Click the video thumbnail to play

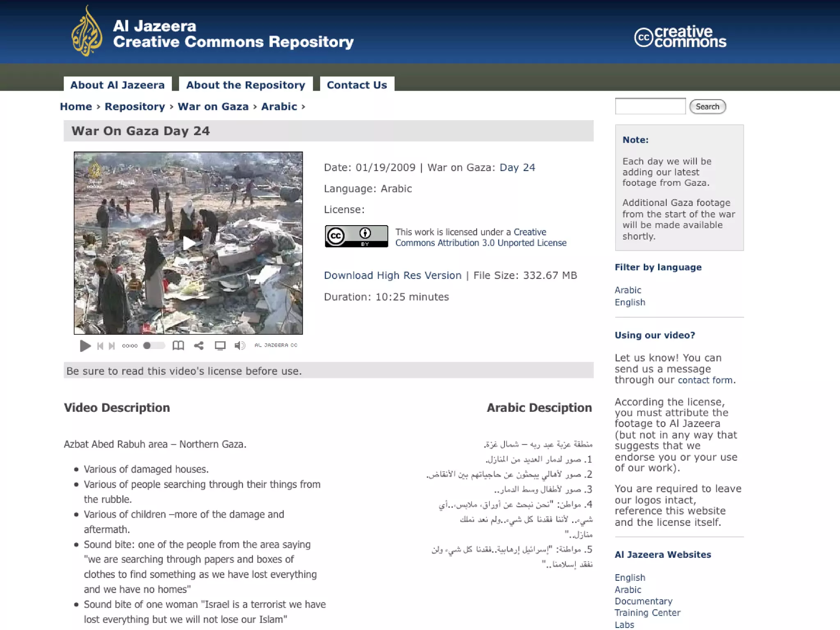(x=188, y=243)
